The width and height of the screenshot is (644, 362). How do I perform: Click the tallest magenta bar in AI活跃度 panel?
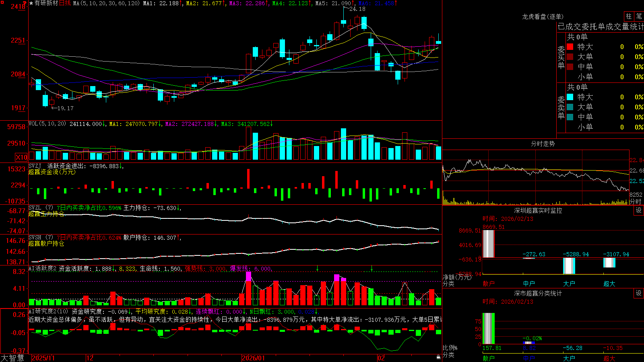248,276
